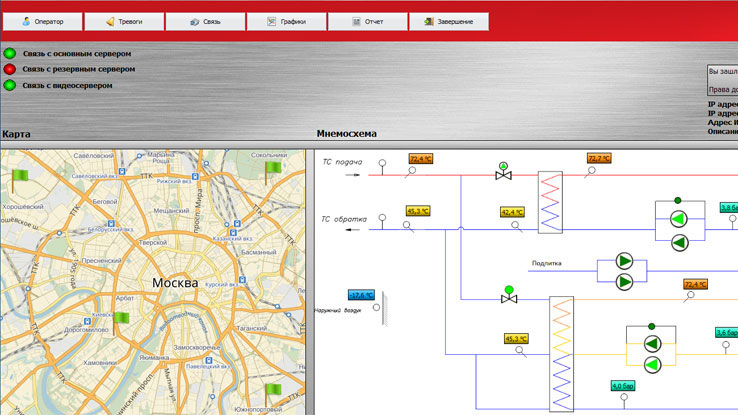Viewport: 738px width, 415px height.
Task: Click green indicator for основным сервером
Action: coord(9,53)
